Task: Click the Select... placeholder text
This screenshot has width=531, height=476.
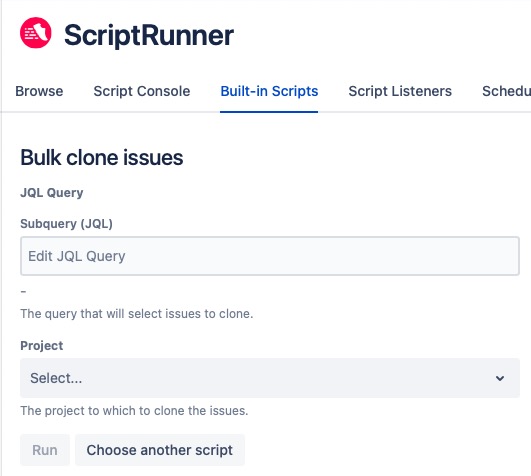Action: pyautogui.click(x=56, y=378)
